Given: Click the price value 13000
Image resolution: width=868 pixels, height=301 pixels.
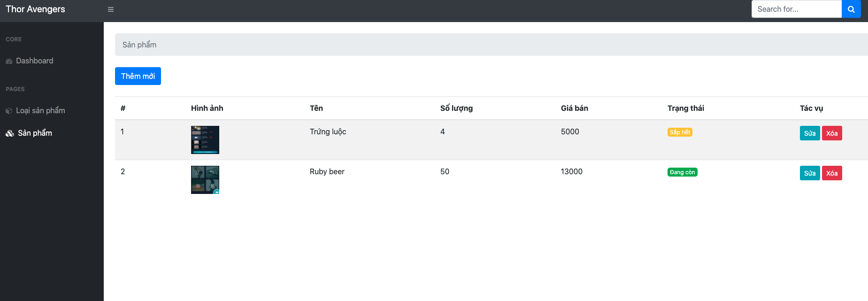Looking at the screenshot, I should [x=572, y=171].
